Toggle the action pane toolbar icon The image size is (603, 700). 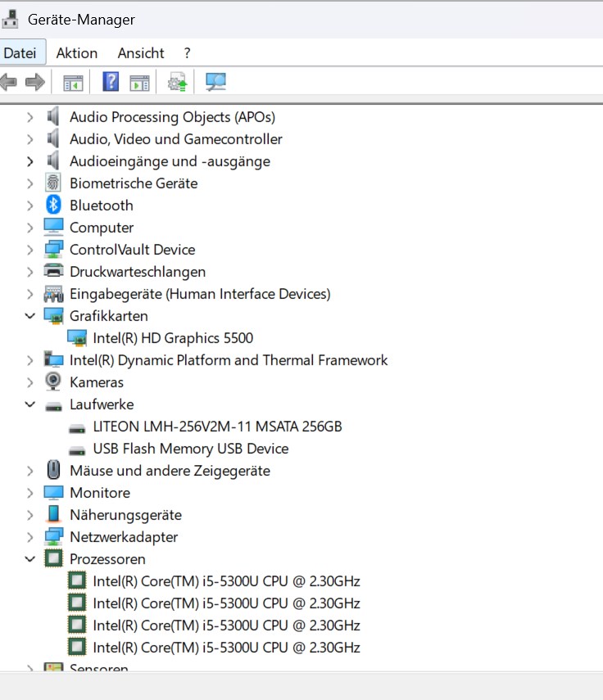(x=139, y=83)
